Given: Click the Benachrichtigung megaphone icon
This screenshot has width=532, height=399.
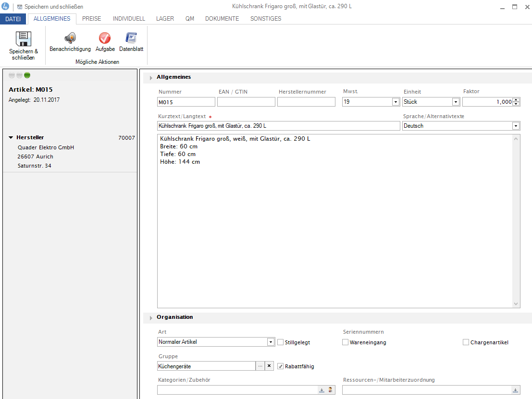Looking at the screenshot, I should (70, 38).
